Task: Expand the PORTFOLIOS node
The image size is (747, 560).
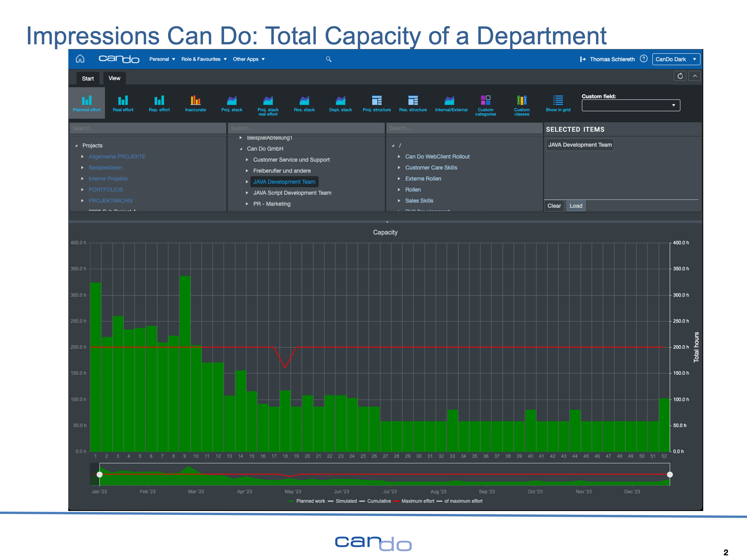Action: (x=82, y=190)
